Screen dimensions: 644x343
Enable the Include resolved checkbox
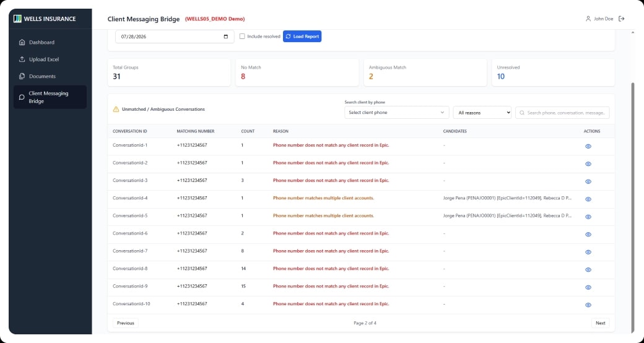(x=242, y=36)
